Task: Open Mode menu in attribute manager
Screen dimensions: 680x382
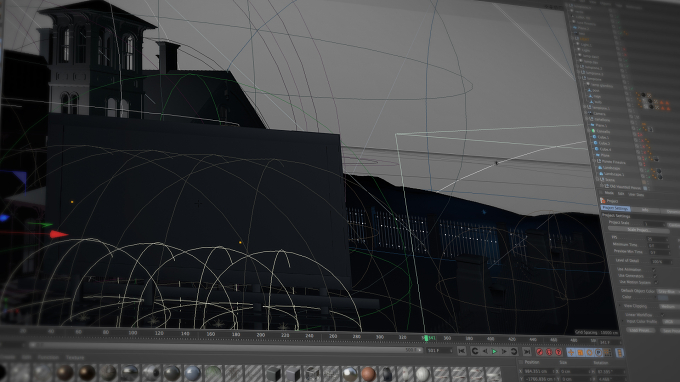Action: 609,193
